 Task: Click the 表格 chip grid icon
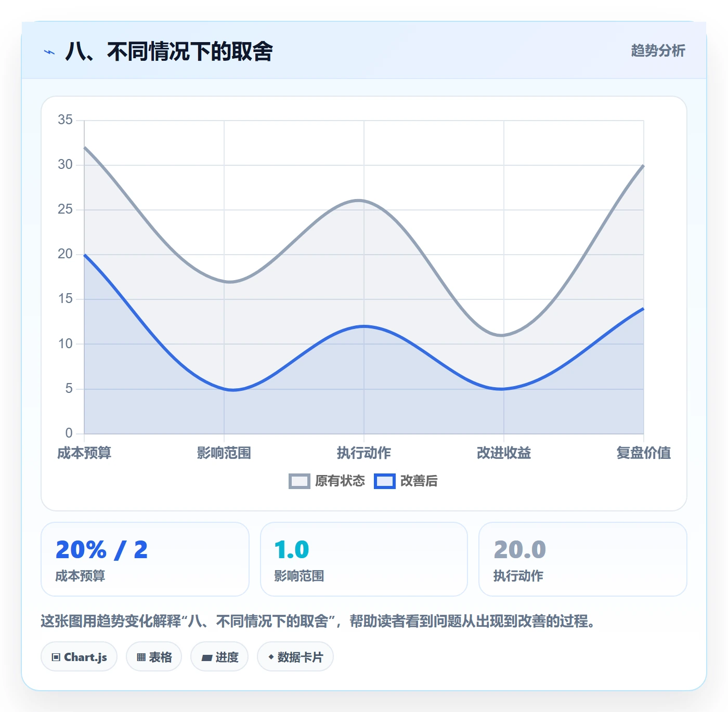pyautogui.click(x=141, y=657)
